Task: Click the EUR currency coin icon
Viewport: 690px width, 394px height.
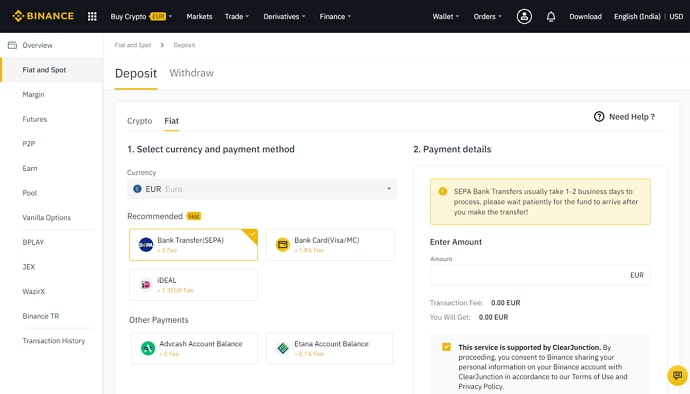Action: click(137, 189)
